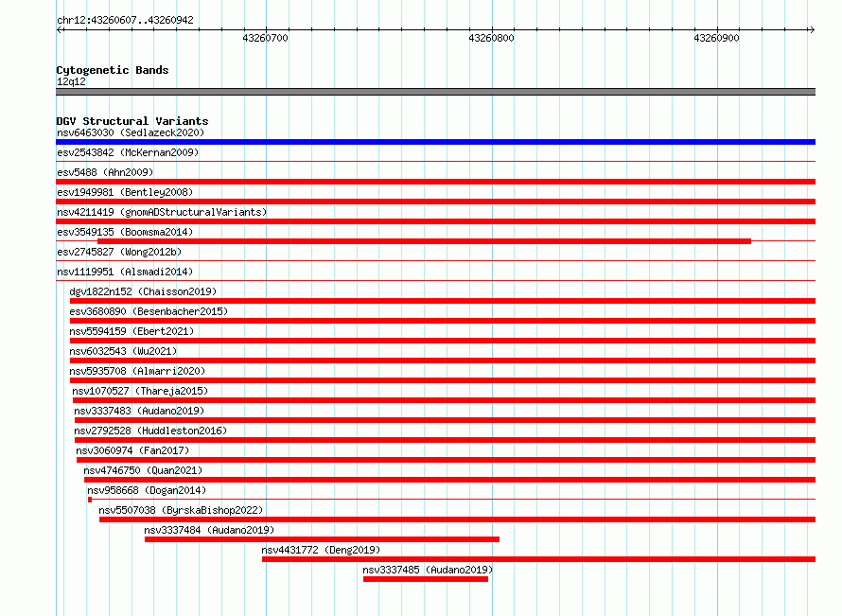842x616 pixels.
Task: Click the red bar under nsv5594159
Action: [443, 341]
